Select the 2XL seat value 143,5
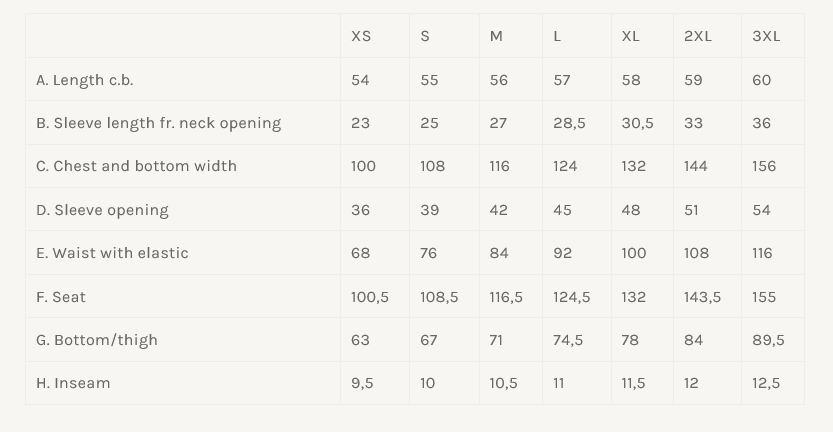Screen dimensions: 833x432 tap(702, 297)
